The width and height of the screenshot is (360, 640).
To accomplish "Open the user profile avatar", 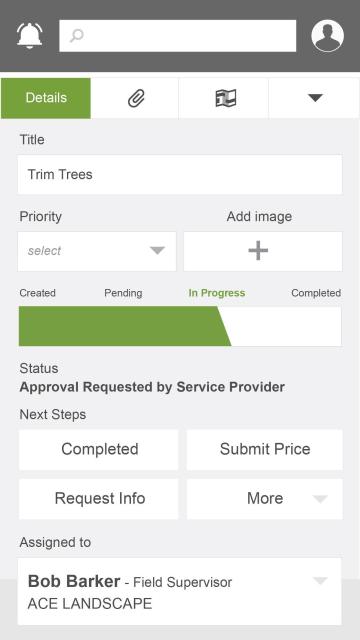I will [x=327, y=36].
